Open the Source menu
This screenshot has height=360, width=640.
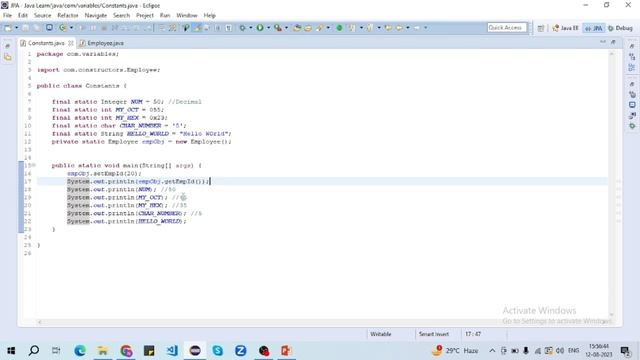point(42,16)
